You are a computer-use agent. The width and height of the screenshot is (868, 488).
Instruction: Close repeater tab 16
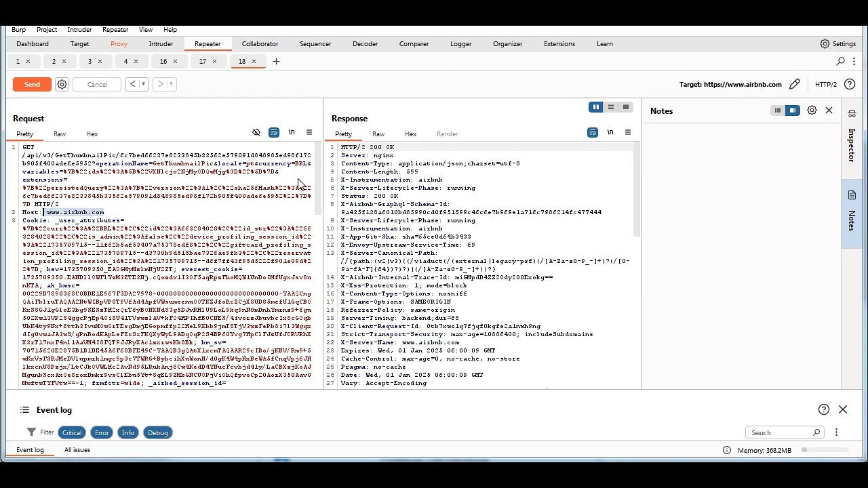point(175,61)
